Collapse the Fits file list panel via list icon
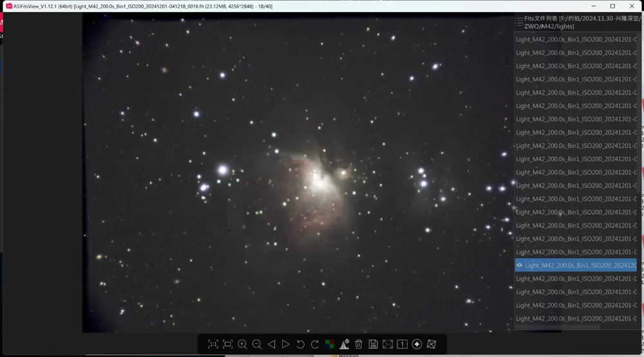 tap(519, 23)
